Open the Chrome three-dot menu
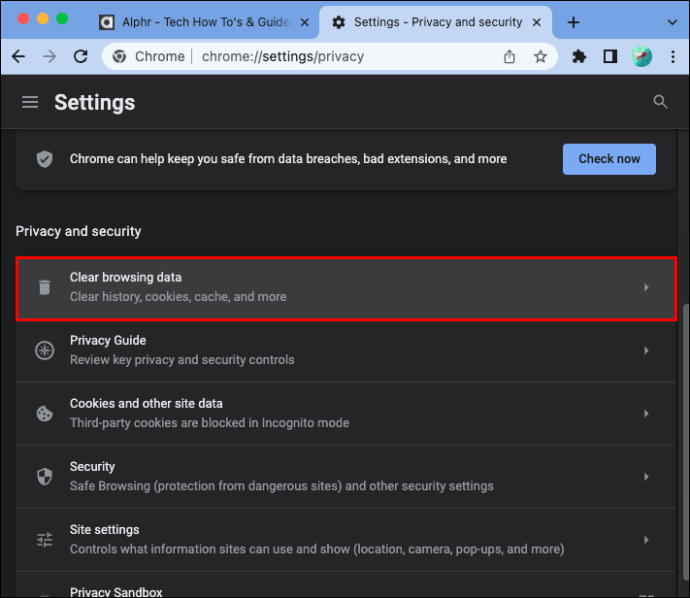 pos(672,56)
